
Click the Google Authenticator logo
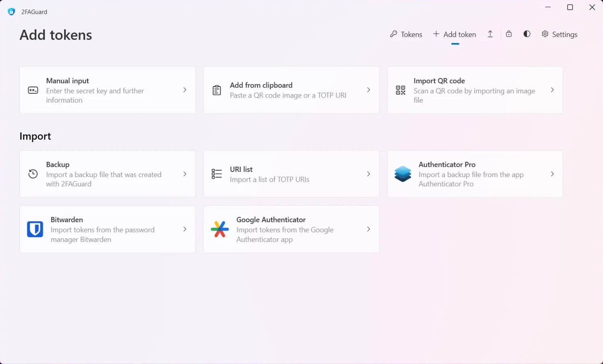220,229
